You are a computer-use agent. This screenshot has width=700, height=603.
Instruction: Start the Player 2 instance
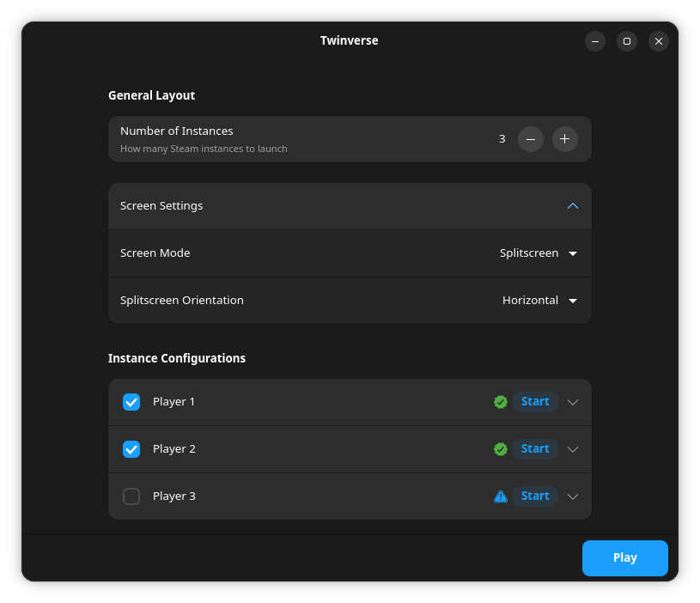point(535,449)
